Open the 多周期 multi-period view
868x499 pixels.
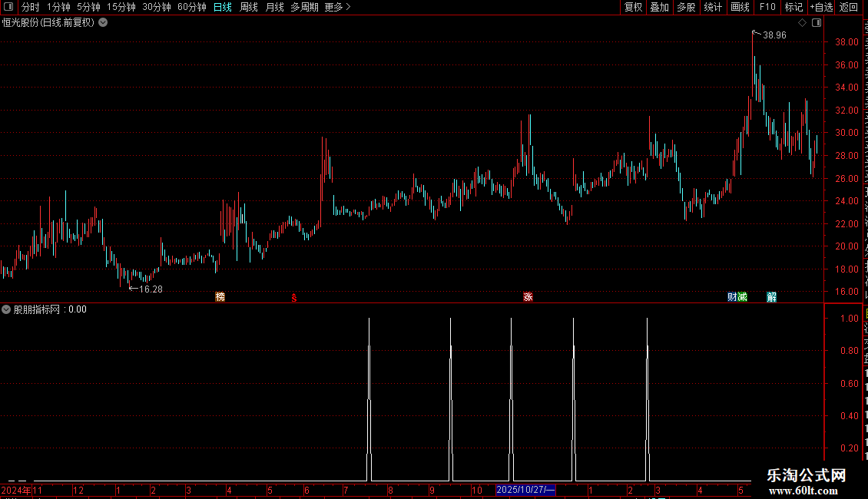click(x=304, y=7)
